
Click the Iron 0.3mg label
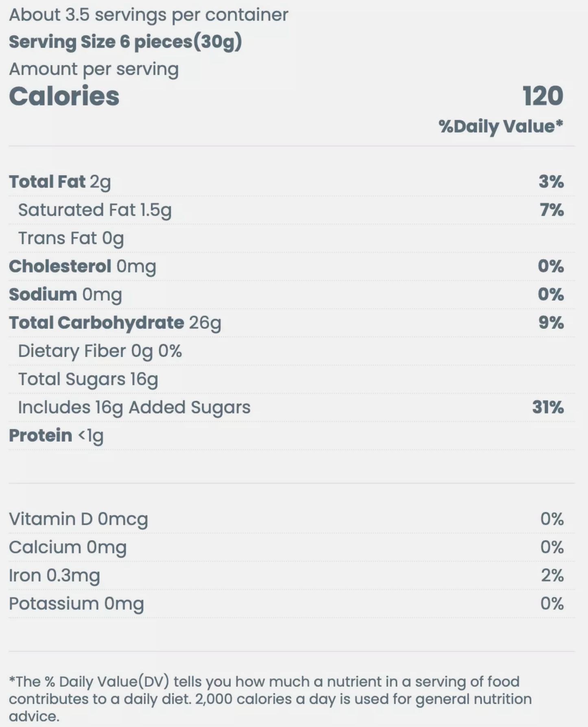(x=55, y=576)
